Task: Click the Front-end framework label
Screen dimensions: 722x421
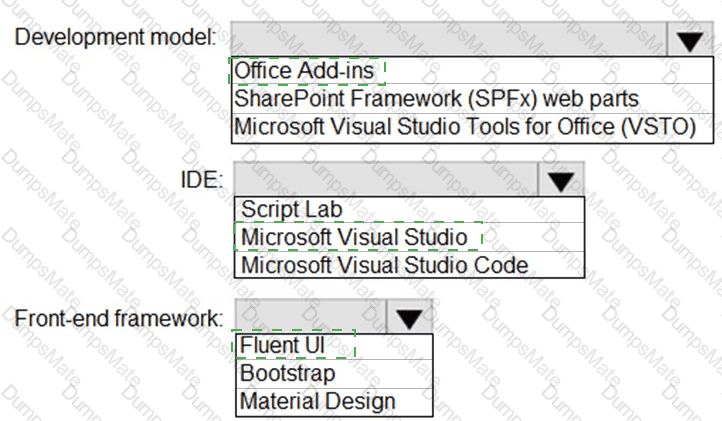Action: 118,318
